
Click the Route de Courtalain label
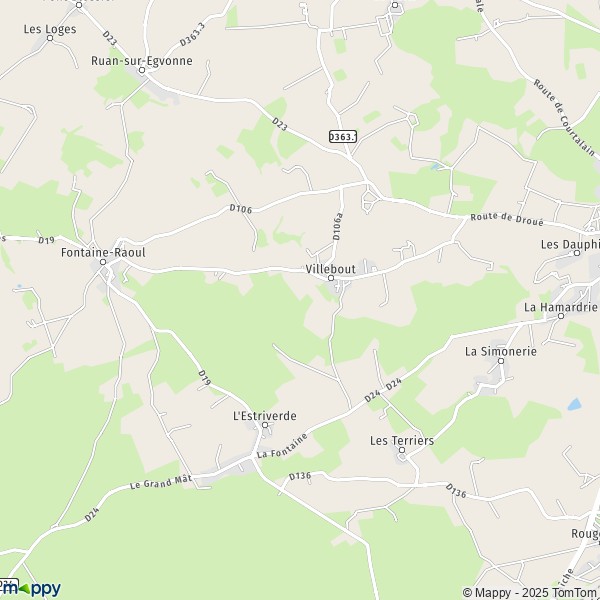tap(564, 117)
